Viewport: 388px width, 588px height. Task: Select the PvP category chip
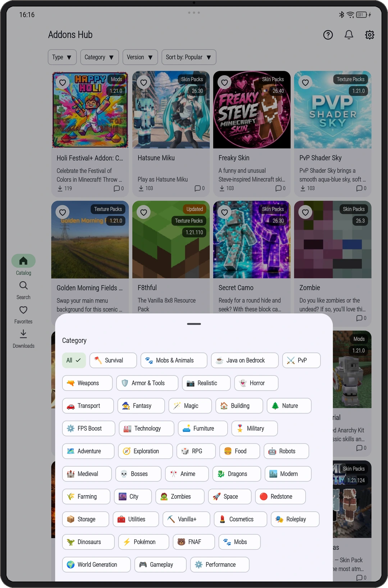tap(301, 360)
